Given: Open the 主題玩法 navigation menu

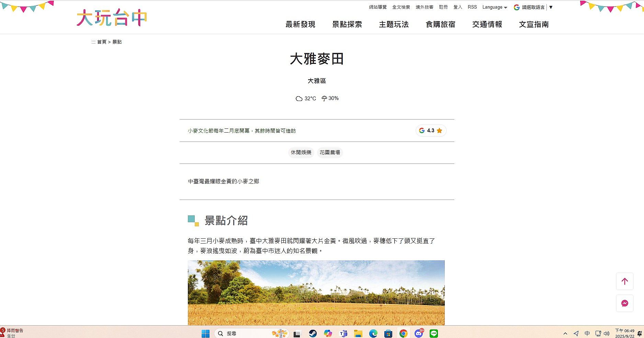Looking at the screenshot, I should (x=394, y=24).
